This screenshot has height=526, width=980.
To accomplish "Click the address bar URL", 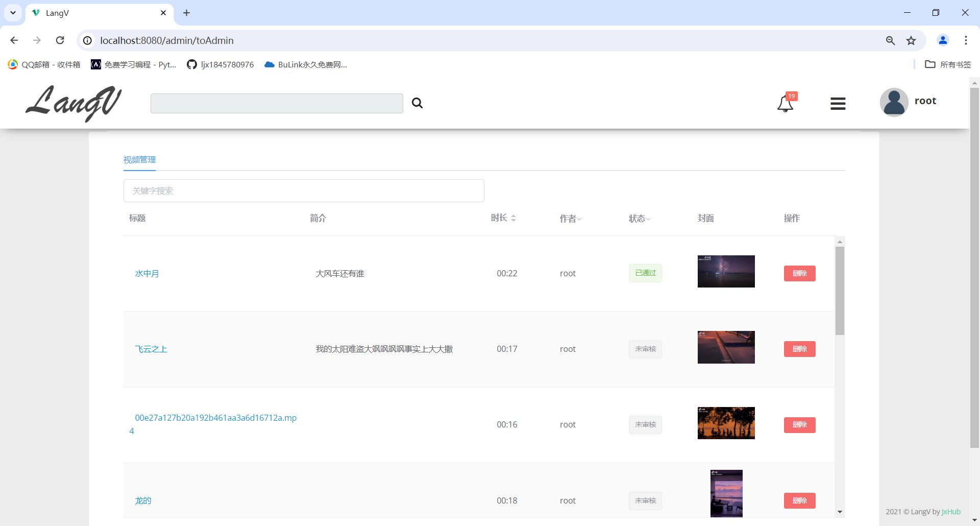I will coord(167,40).
